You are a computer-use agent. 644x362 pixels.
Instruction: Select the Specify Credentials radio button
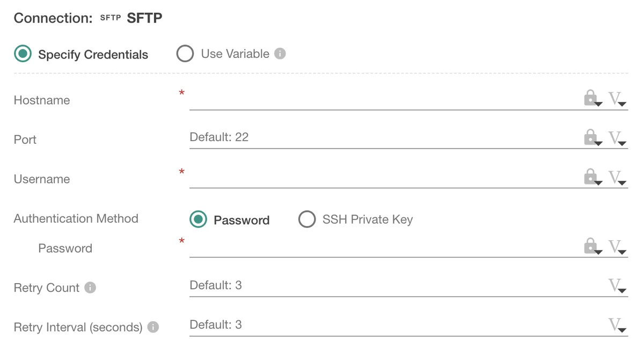23,54
